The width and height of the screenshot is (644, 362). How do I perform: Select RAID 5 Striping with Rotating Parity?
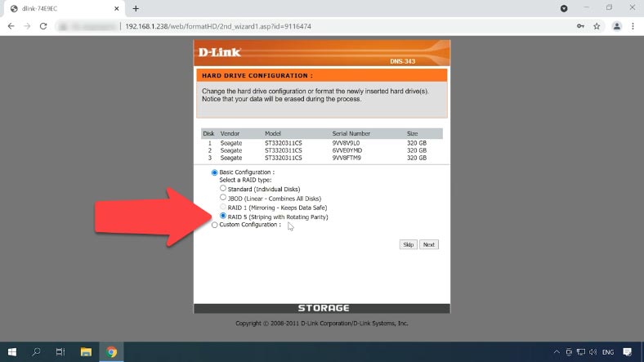coord(222,216)
